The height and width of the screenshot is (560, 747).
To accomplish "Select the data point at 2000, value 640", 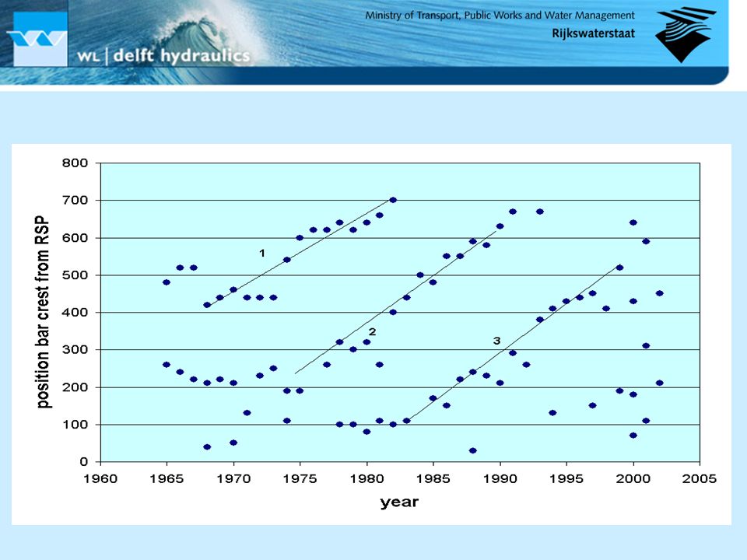I will (633, 222).
